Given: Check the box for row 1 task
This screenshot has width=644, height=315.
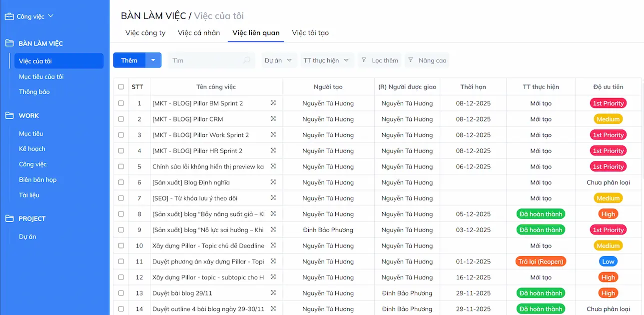Looking at the screenshot, I should click(121, 103).
